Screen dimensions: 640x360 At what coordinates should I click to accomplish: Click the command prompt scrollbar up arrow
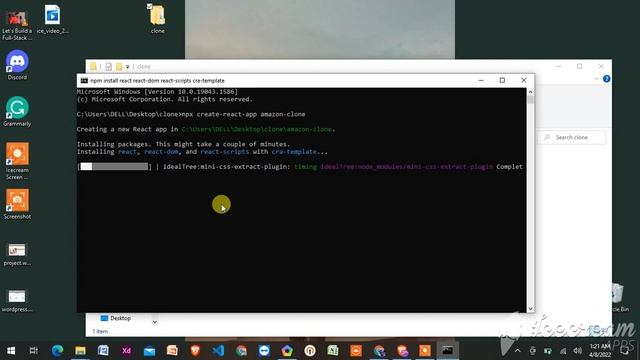[530, 92]
